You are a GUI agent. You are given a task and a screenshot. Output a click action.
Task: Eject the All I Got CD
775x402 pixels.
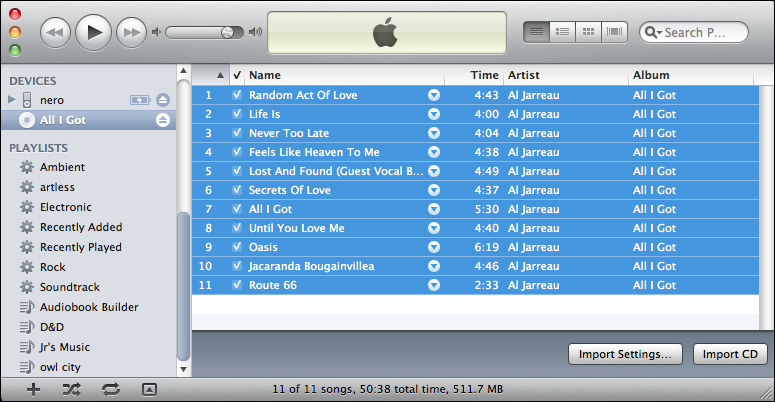(163, 120)
